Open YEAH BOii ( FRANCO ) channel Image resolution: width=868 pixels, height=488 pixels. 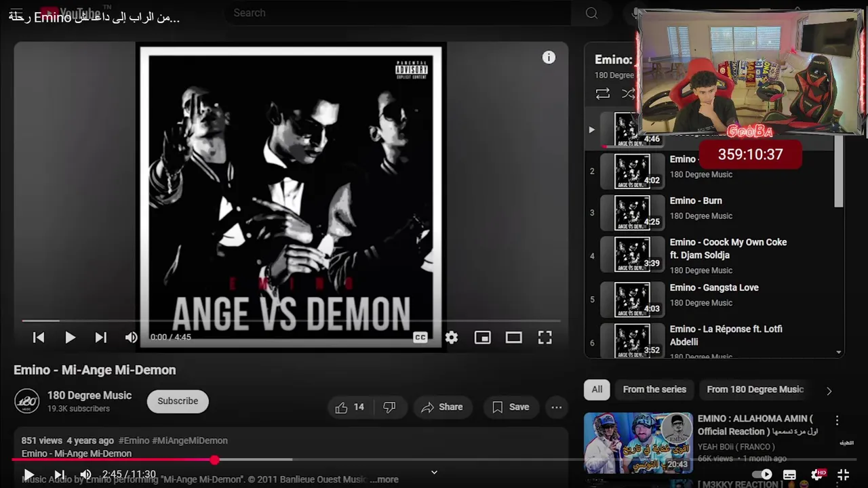coord(736,447)
